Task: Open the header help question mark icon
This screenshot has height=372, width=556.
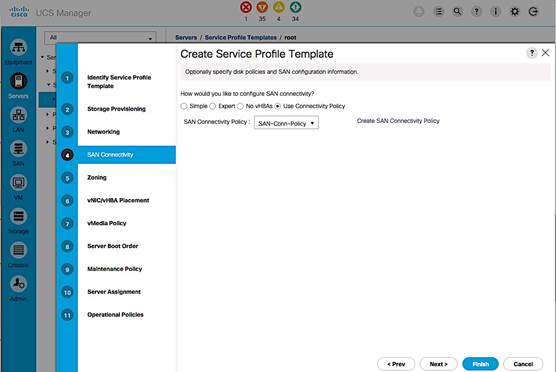Action: (x=477, y=12)
